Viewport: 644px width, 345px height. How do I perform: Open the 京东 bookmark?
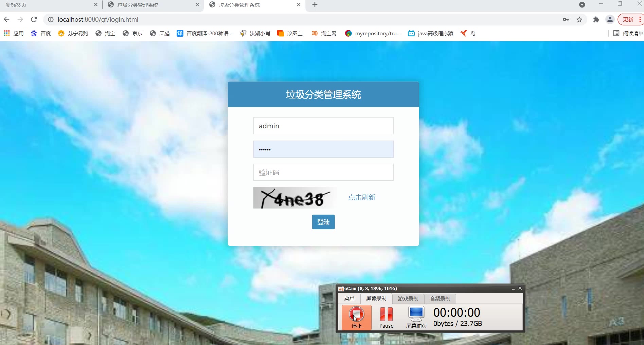[132, 33]
